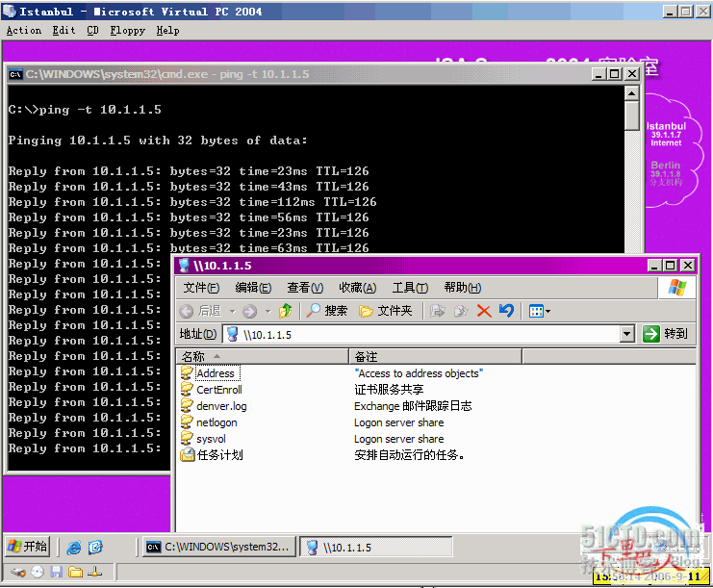Viewport: 713px width, 588px height.
Task: Open the 搜索 search tool
Action: [326, 311]
